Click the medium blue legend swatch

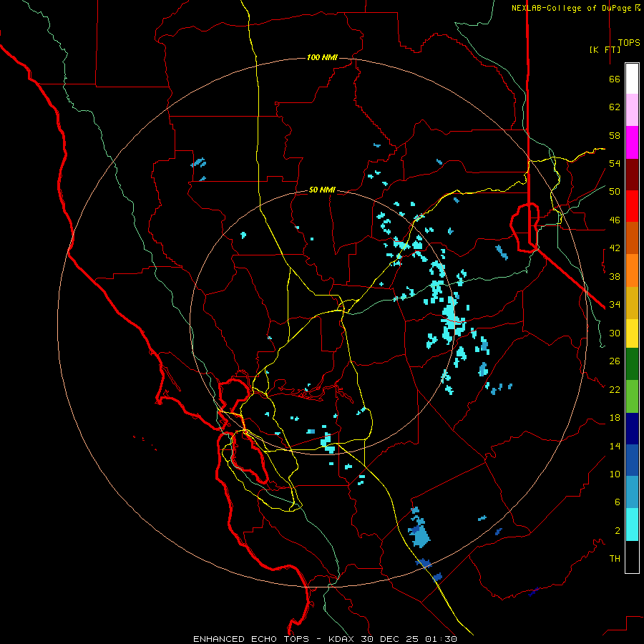632,460
